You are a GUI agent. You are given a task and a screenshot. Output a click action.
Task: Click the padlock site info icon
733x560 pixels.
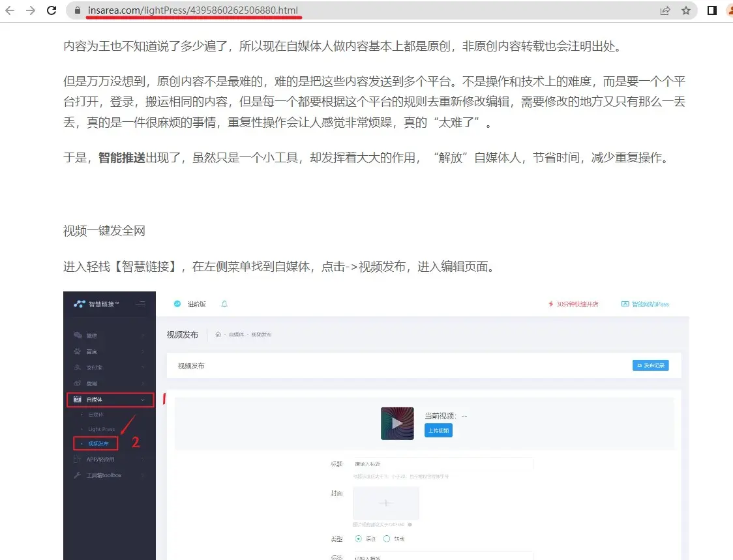[x=78, y=10]
